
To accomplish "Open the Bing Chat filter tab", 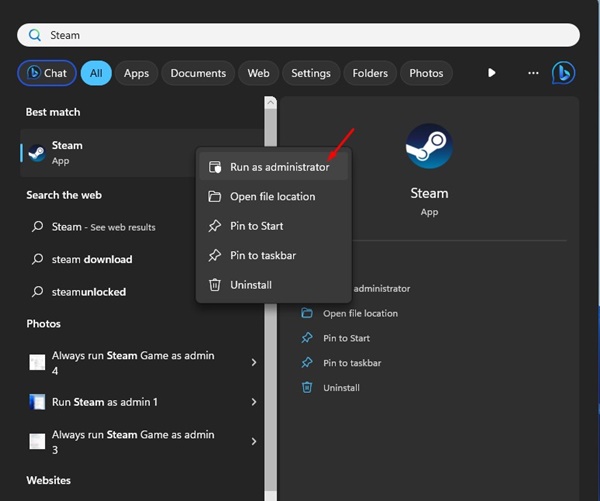I will [x=47, y=73].
